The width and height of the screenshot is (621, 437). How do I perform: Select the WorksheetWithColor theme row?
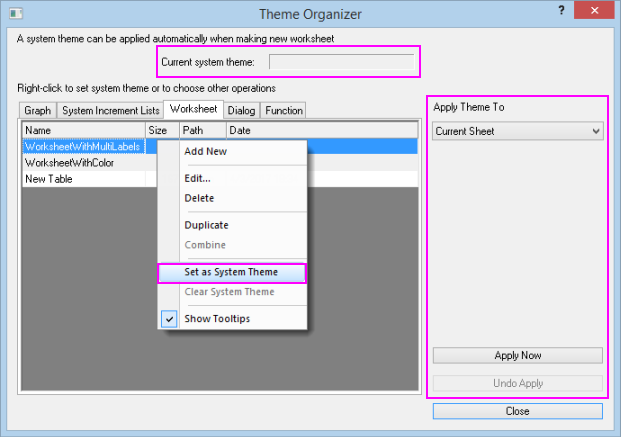click(x=69, y=161)
